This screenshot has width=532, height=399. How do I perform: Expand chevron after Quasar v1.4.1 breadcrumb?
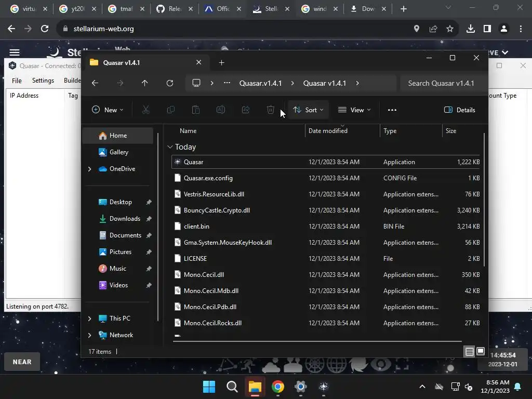[357, 83]
